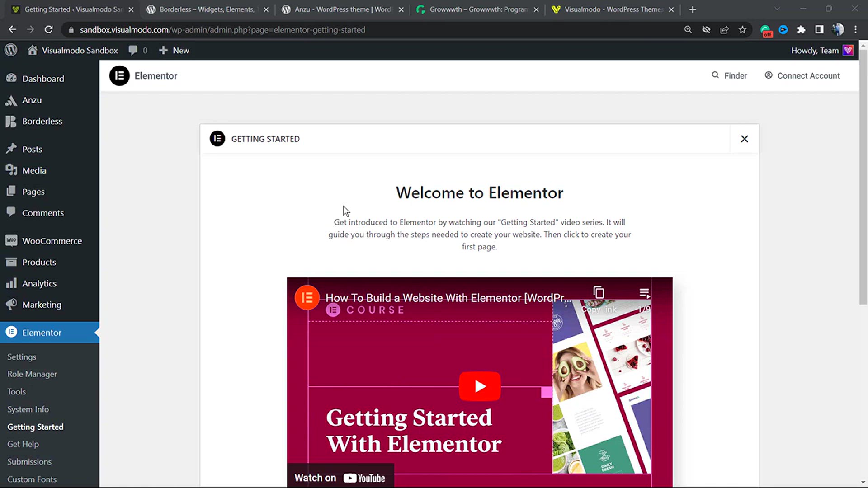The height and width of the screenshot is (488, 868).
Task: Click Watch on YouTube
Action: point(340,478)
